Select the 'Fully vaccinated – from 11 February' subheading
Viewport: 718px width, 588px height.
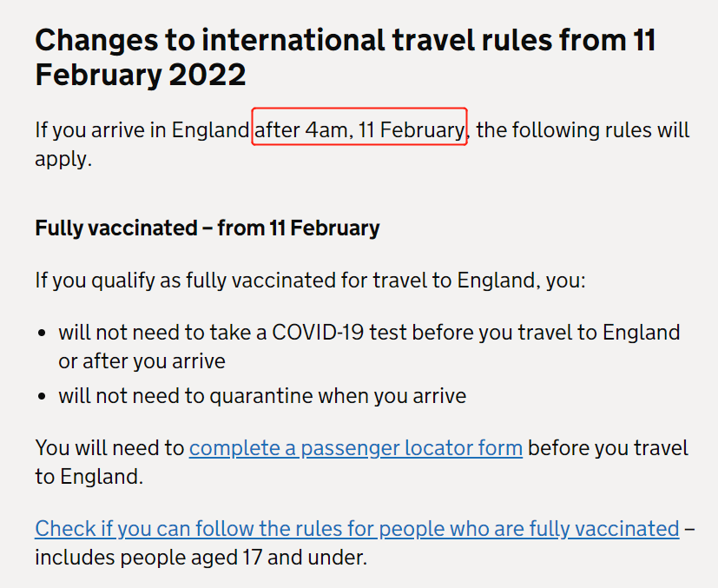(x=207, y=228)
